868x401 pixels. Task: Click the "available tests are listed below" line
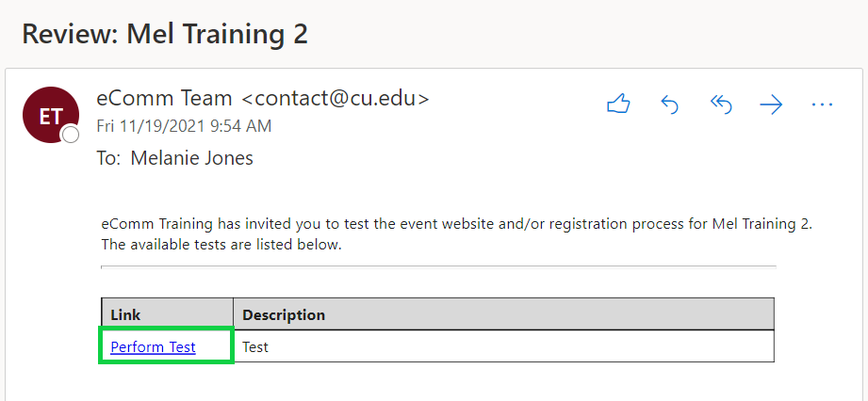coord(222,245)
